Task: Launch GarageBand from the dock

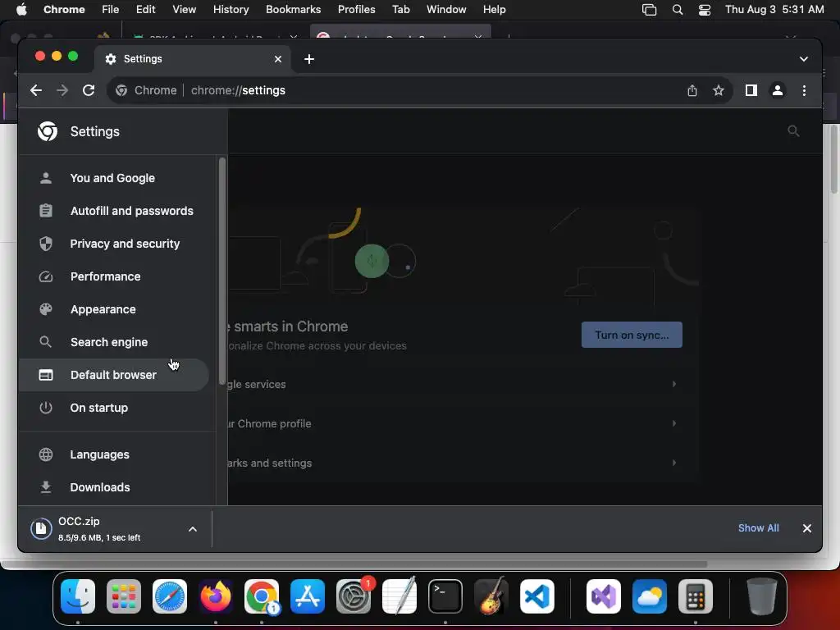Action: (x=491, y=596)
